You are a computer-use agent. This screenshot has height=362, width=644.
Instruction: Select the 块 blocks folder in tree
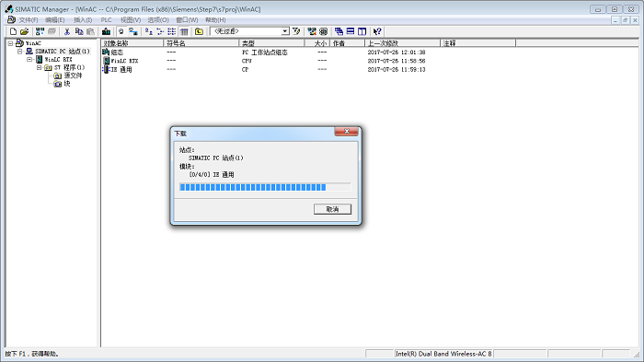[67, 84]
